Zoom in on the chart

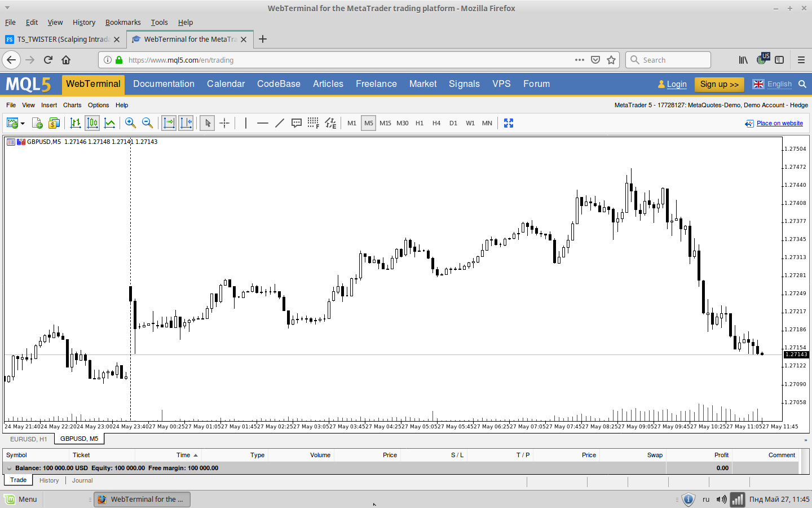click(130, 123)
